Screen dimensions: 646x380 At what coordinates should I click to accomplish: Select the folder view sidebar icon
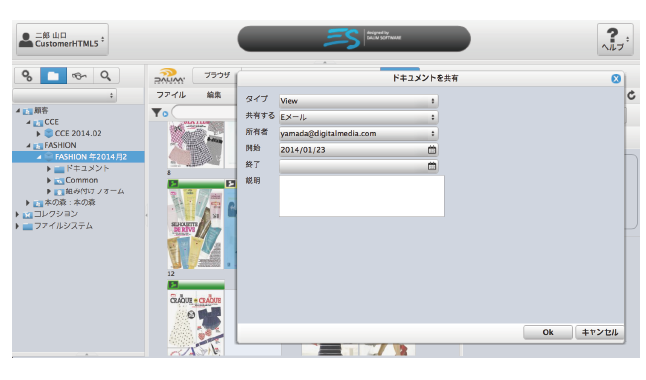tap(53, 76)
